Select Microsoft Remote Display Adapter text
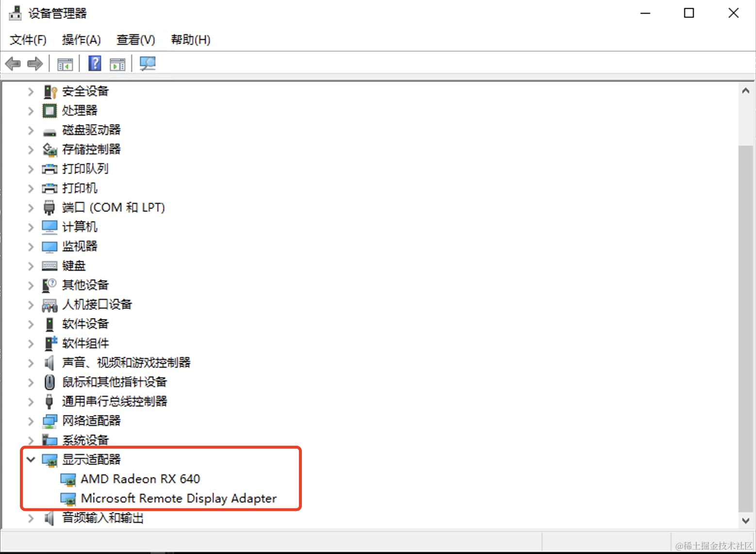The image size is (756, 554). (x=179, y=498)
